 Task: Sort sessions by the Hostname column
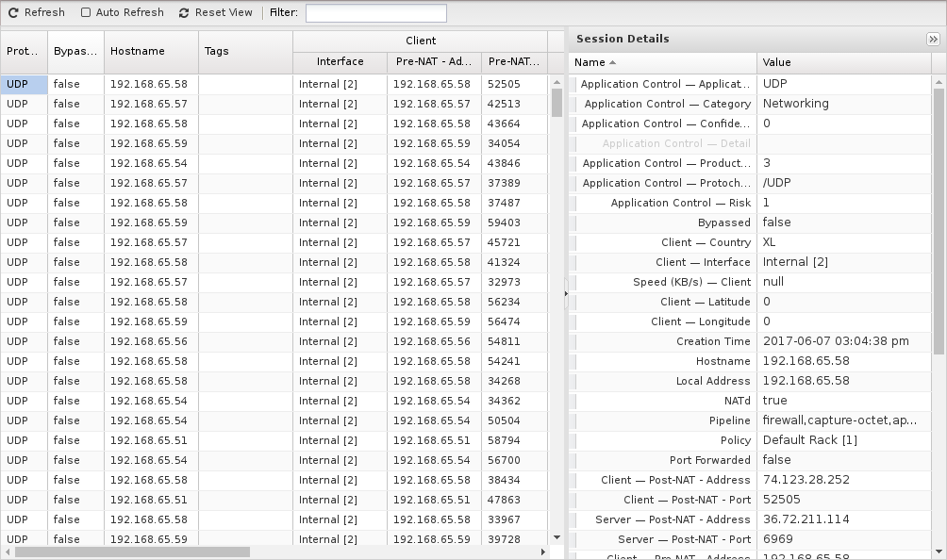tap(151, 51)
